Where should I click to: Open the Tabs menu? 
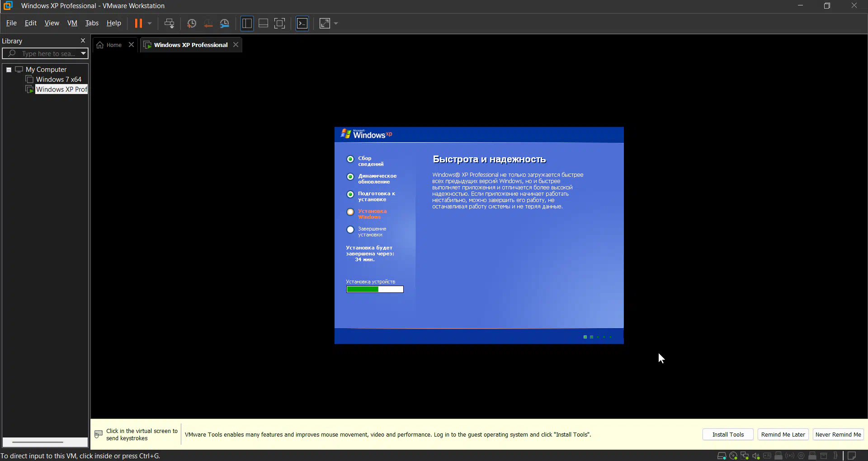(x=92, y=23)
